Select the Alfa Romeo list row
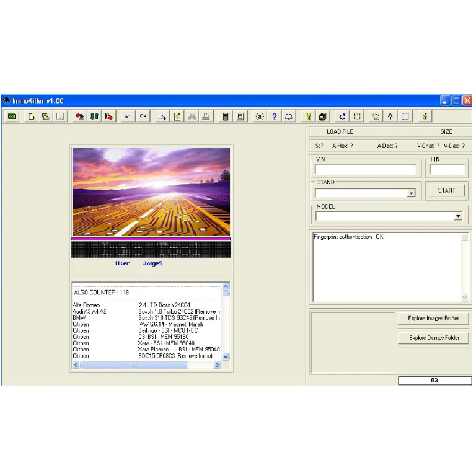This screenshot has width=476, height=476. pyautogui.click(x=147, y=305)
